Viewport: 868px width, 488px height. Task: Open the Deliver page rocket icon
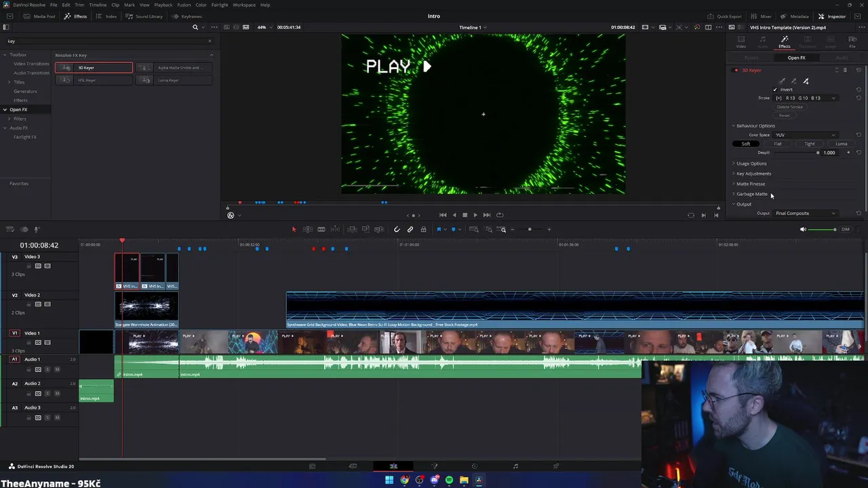coord(556,466)
